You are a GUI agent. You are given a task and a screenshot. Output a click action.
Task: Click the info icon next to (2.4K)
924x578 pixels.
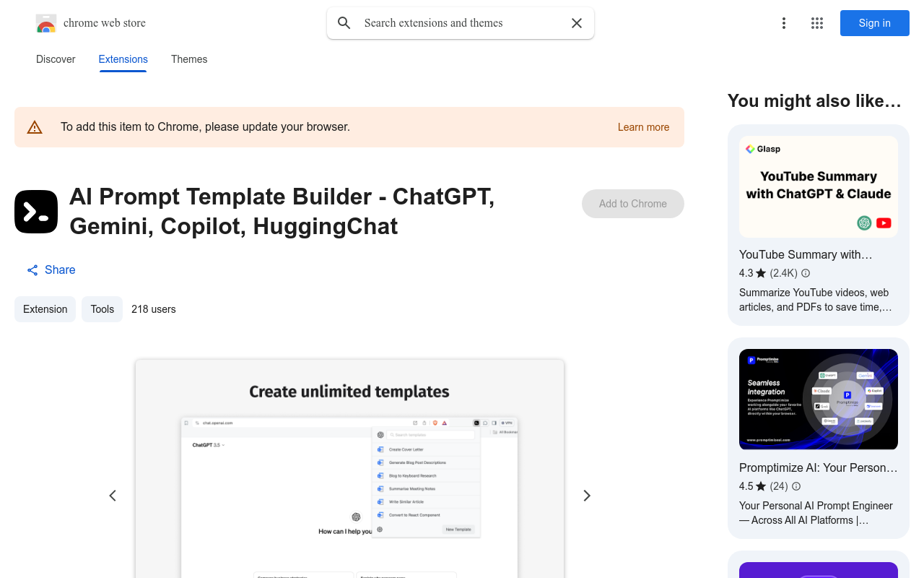tap(806, 273)
